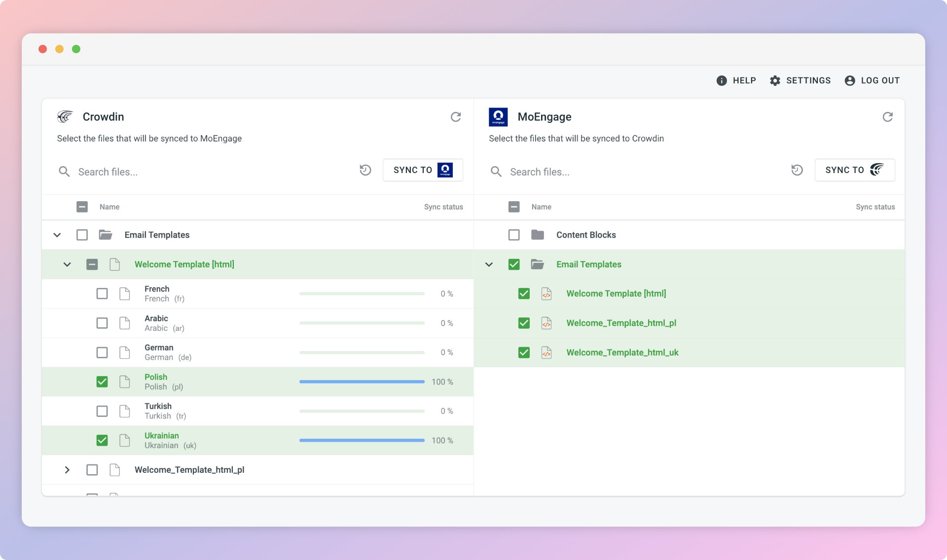Viewport: 947px width, 560px height.
Task: Click the Content Blocks folder name
Action: [x=586, y=235]
